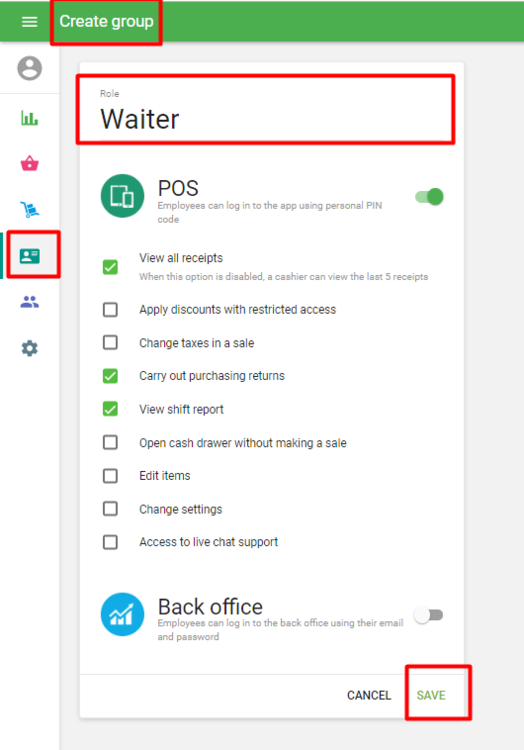
Task: Disable the POS access toggle
Action: point(429,197)
